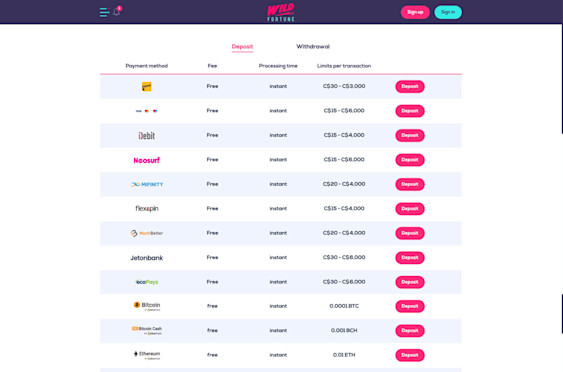
Task: Click Deposit button for Jetonbank row
Action: [410, 257]
